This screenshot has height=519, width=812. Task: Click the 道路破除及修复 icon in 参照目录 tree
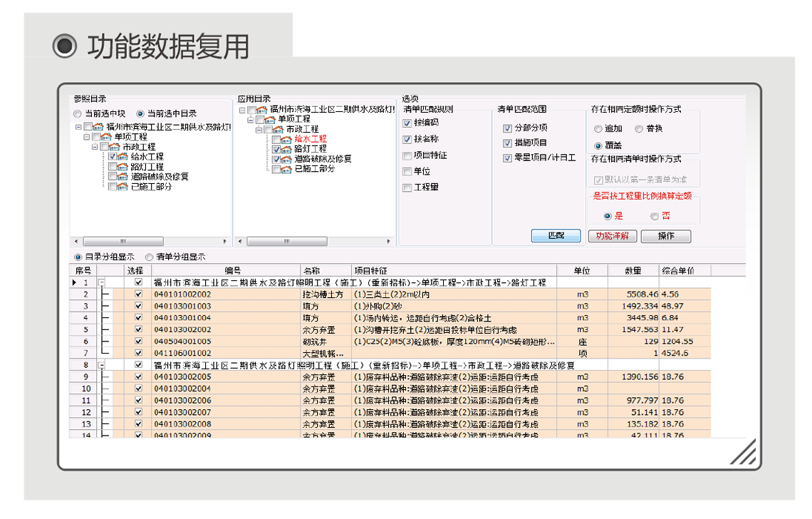(x=123, y=177)
